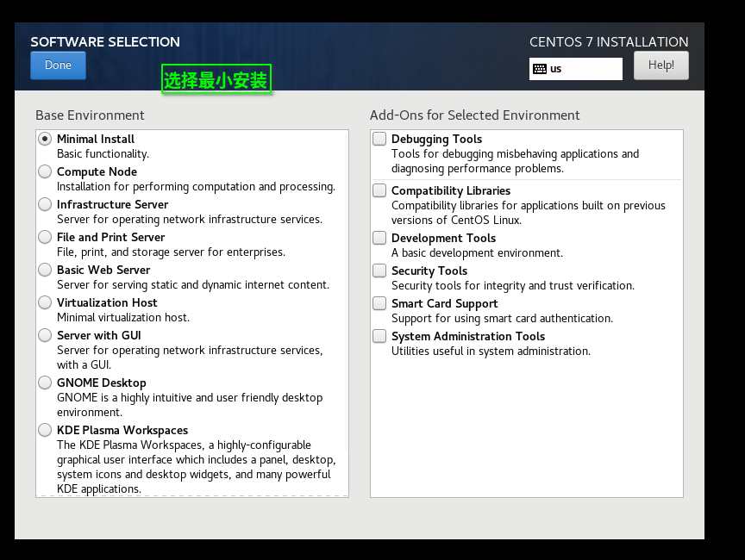Choose KDE Plasma Workspaces option

(x=45, y=430)
